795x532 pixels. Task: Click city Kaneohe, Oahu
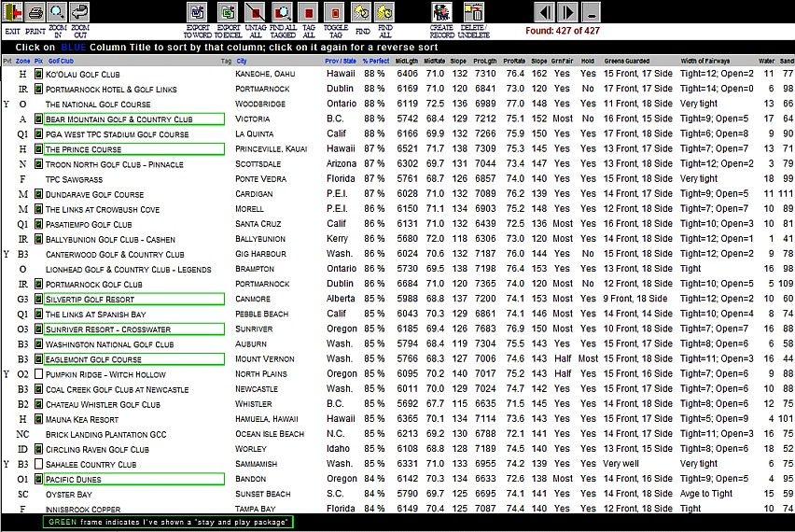coord(265,74)
